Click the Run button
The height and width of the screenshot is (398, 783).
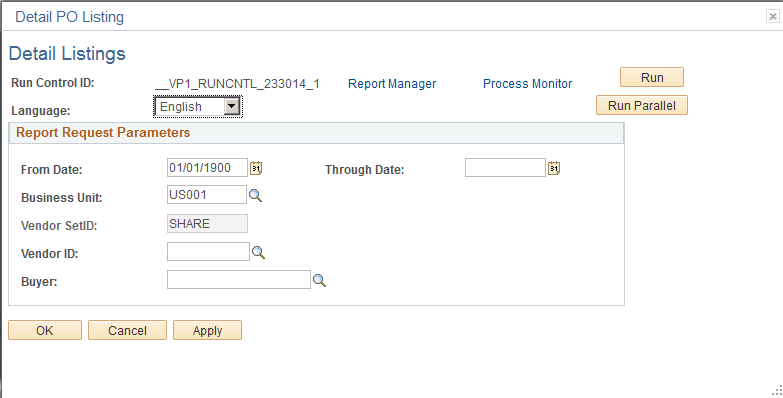652,77
